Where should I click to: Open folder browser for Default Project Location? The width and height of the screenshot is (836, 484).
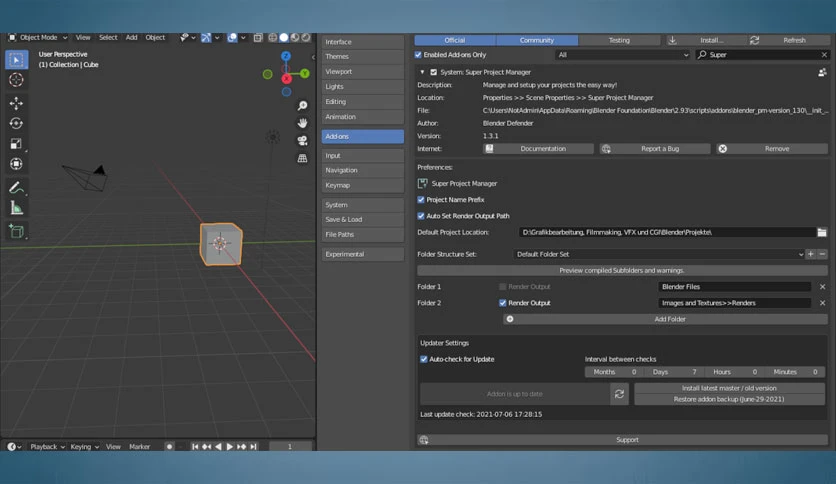(822, 232)
